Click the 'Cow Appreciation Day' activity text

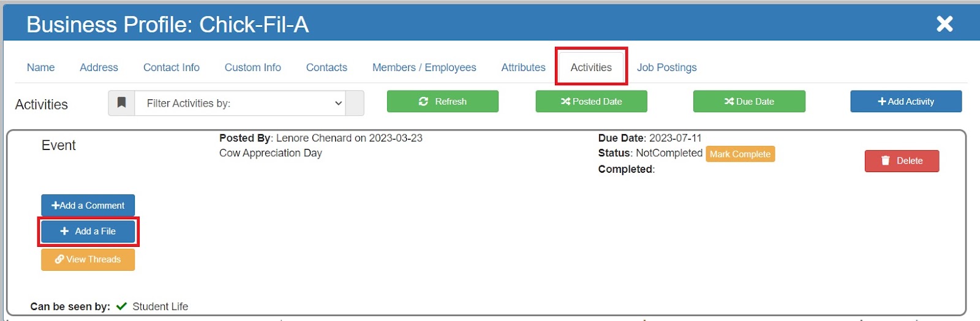[x=271, y=153]
